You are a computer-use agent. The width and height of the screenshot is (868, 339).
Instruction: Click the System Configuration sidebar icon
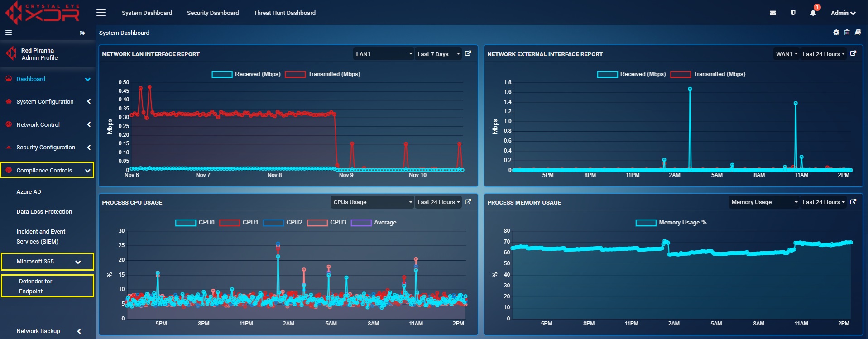coord(9,101)
